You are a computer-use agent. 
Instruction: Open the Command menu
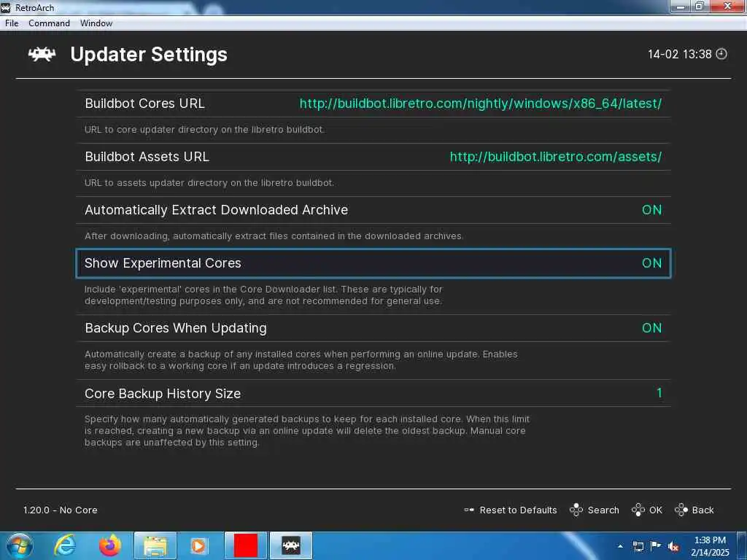[49, 23]
